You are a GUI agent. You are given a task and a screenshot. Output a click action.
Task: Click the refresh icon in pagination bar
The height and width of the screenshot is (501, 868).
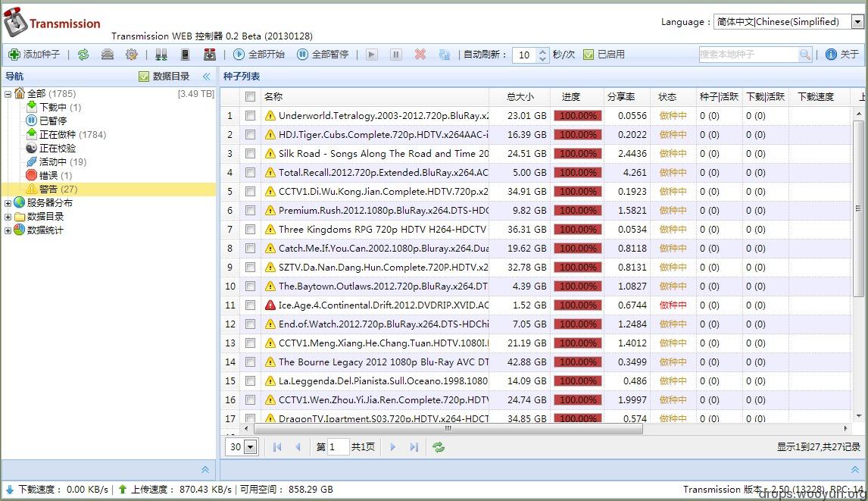click(x=439, y=447)
